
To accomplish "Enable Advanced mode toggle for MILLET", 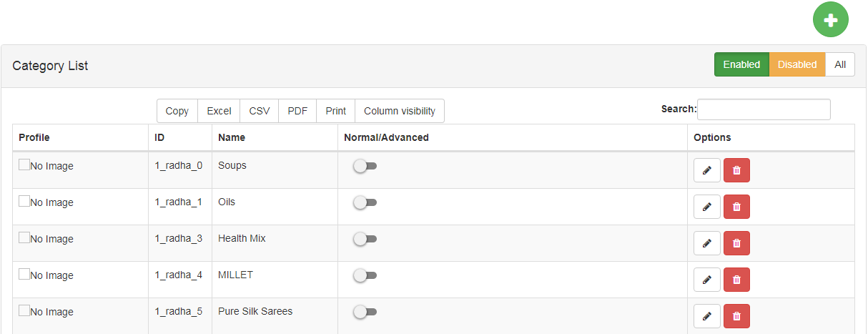I will point(365,275).
